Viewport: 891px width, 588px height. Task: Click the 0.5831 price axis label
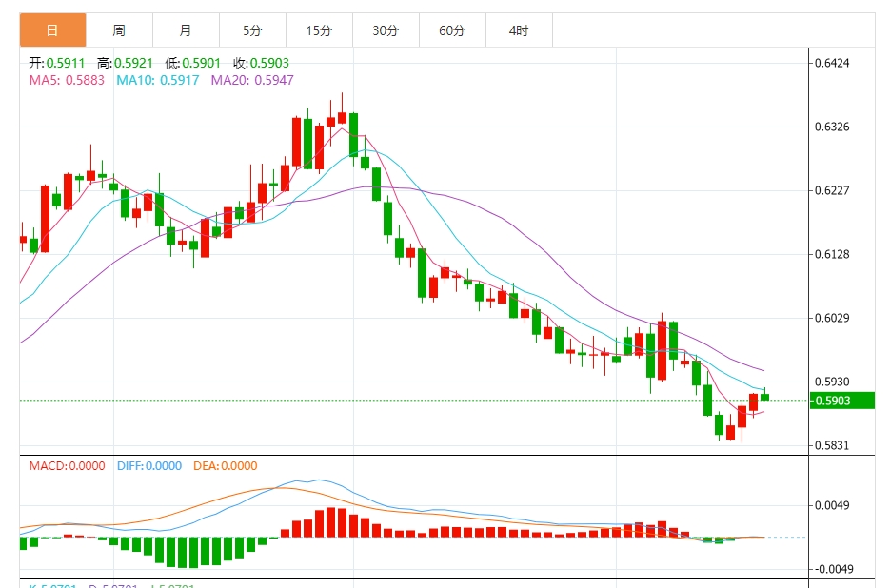click(x=832, y=445)
